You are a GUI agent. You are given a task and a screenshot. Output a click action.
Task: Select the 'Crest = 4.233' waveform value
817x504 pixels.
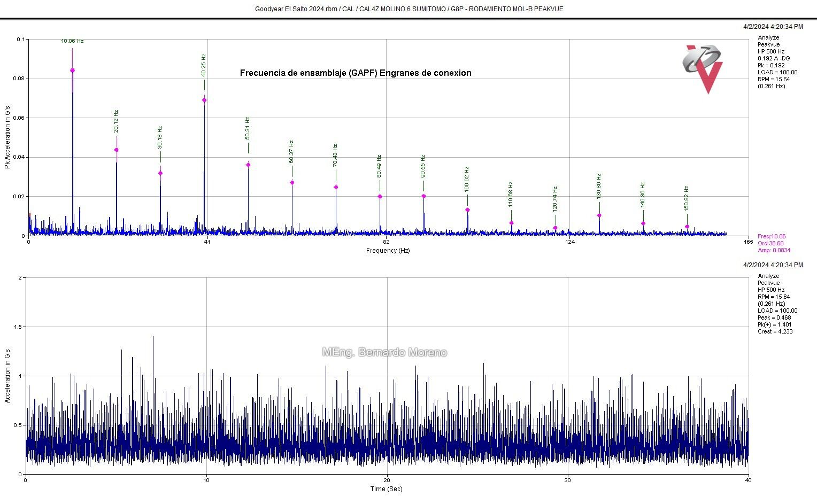click(x=775, y=331)
